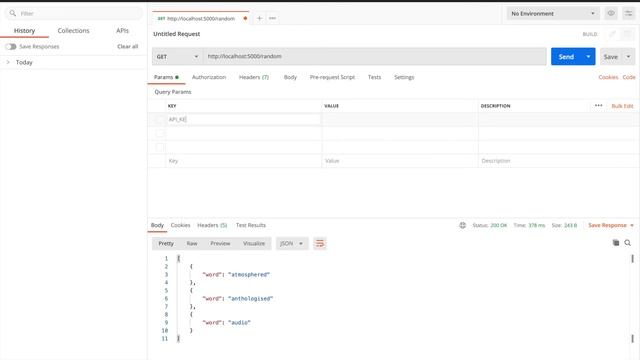Switch to the History sidebar tab
Viewport: 640px width, 360px height.
[24, 31]
